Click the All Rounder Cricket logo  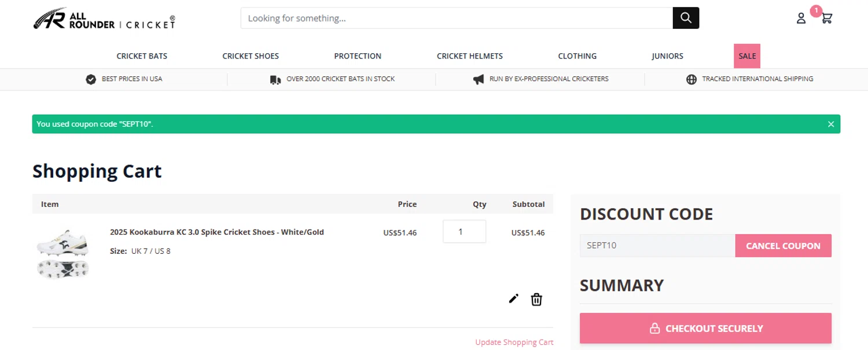pos(104,19)
